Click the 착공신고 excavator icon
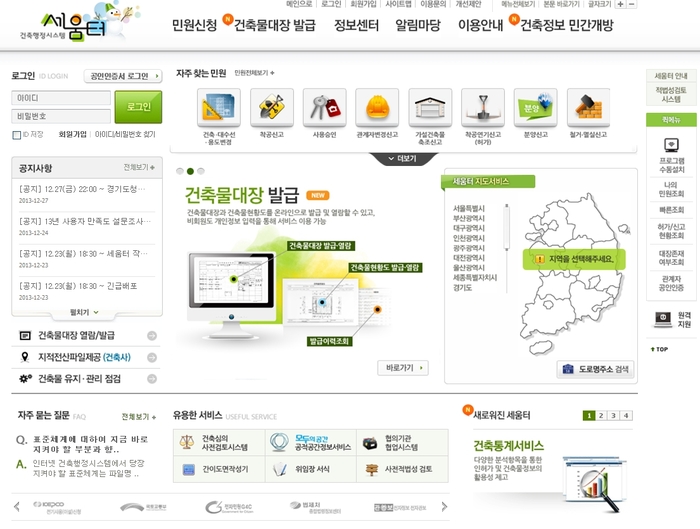 click(x=272, y=107)
